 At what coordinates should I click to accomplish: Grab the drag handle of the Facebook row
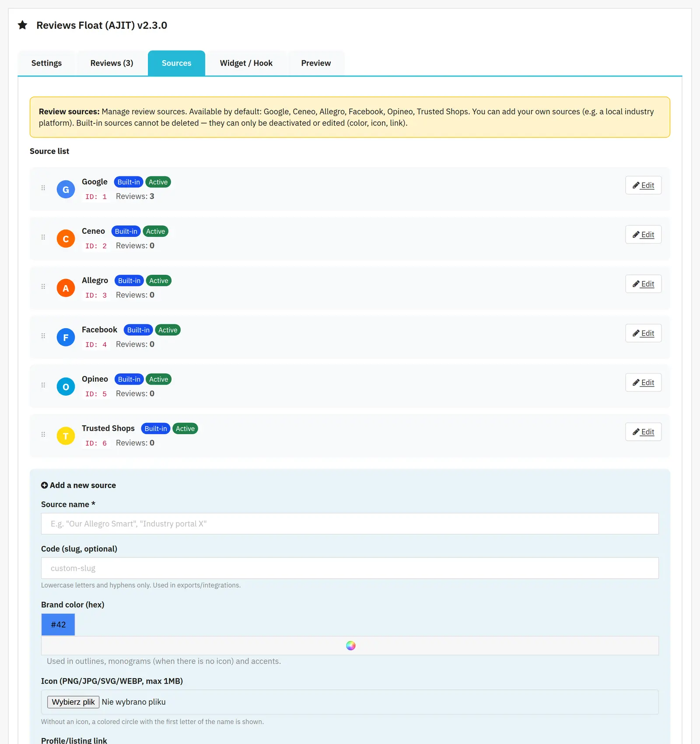click(x=43, y=336)
